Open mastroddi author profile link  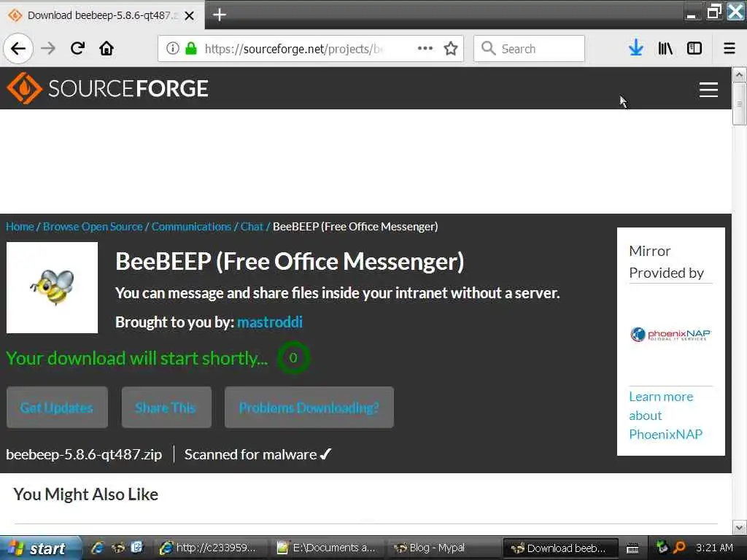[270, 322]
